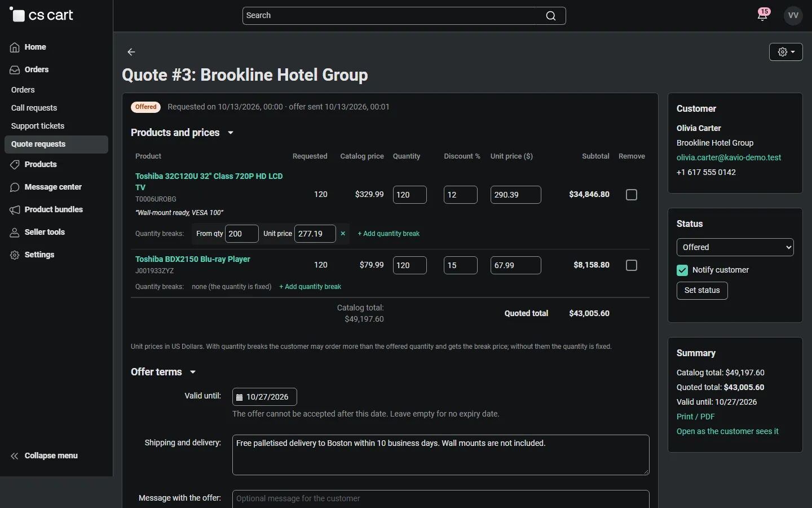Click Open as the customer sees it

click(x=727, y=431)
